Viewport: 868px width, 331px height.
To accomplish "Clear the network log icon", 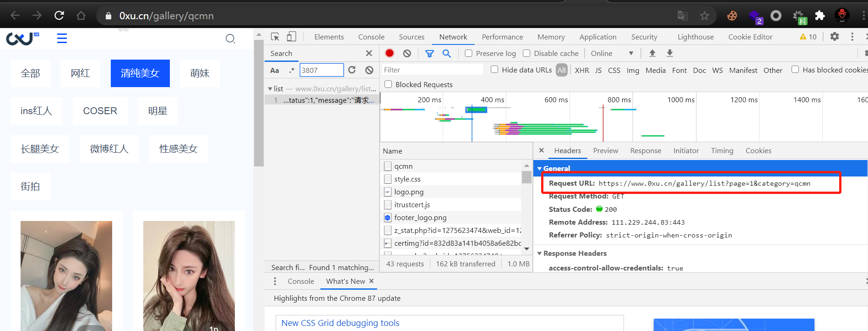I will (x=407, y=53).
